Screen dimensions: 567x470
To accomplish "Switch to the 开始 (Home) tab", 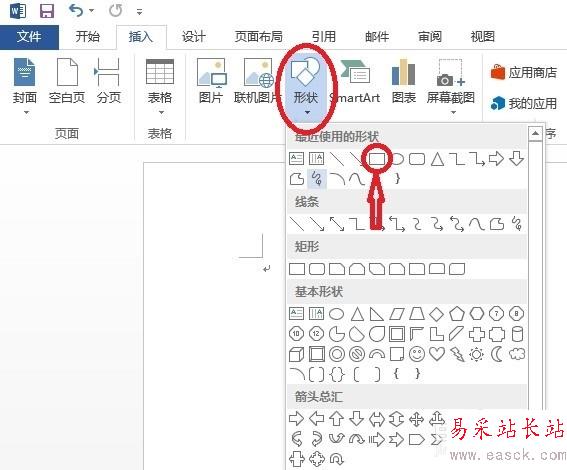I will tap(88, 37).
